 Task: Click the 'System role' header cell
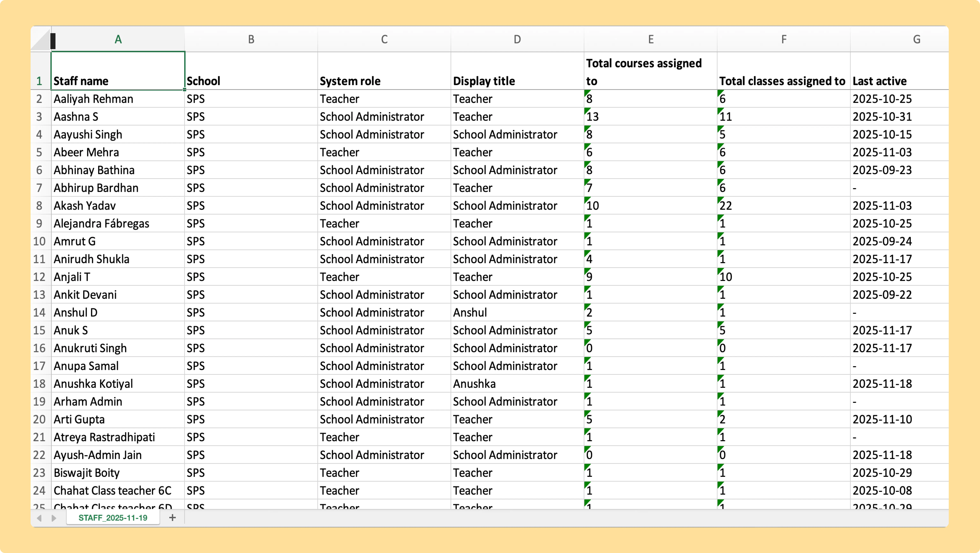click(x=384, y=71)
